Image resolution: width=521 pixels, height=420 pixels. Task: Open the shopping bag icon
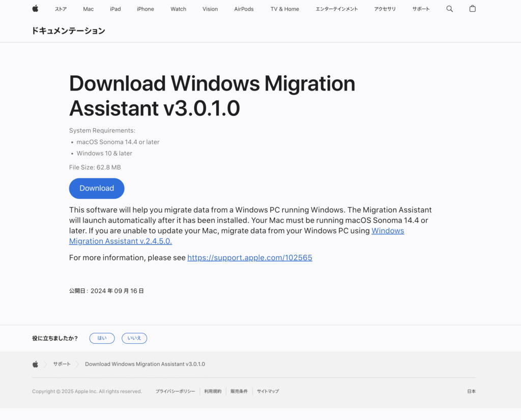tap(472, 9)
